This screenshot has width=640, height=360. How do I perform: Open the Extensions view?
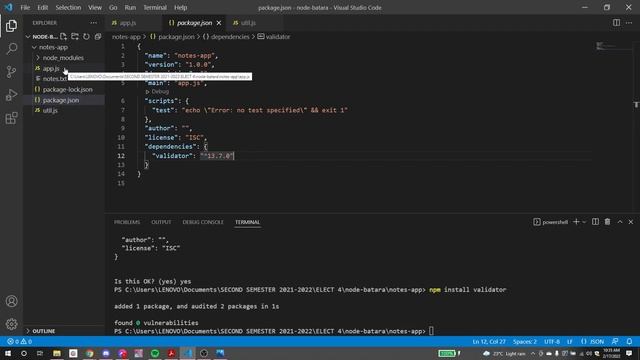tap(11, 118)
